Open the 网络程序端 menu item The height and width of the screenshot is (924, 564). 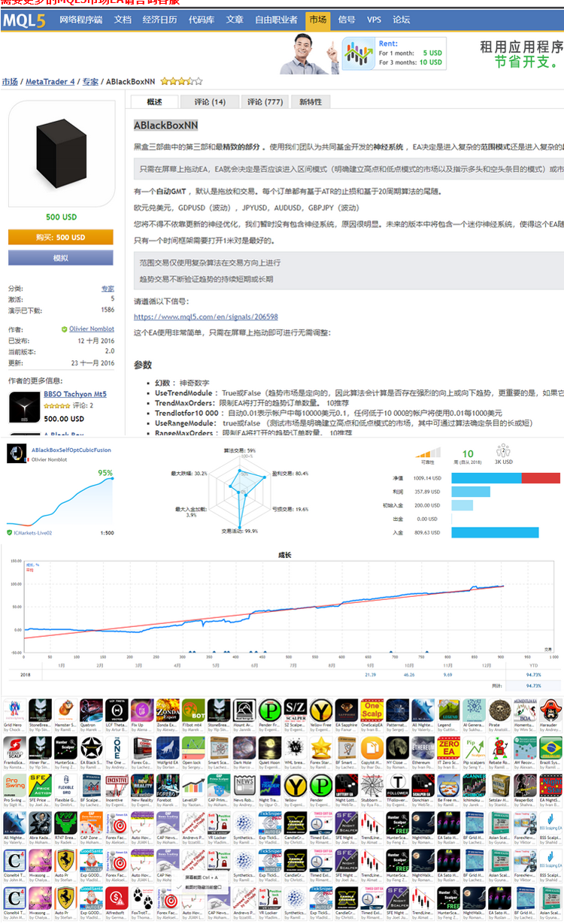click(x=80, y=20)
